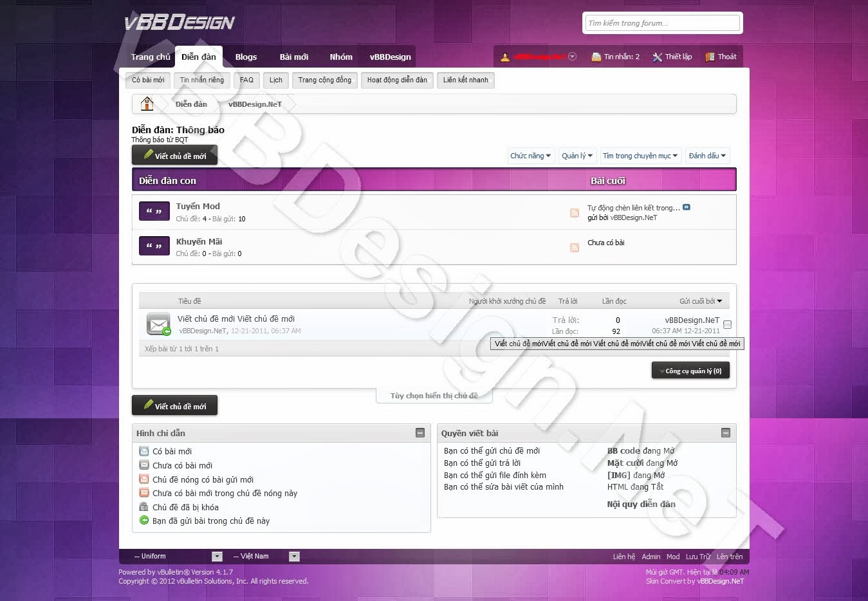Select the thread moderation checkbox
The width and height of the screenshot is (868, 601).
727,325
